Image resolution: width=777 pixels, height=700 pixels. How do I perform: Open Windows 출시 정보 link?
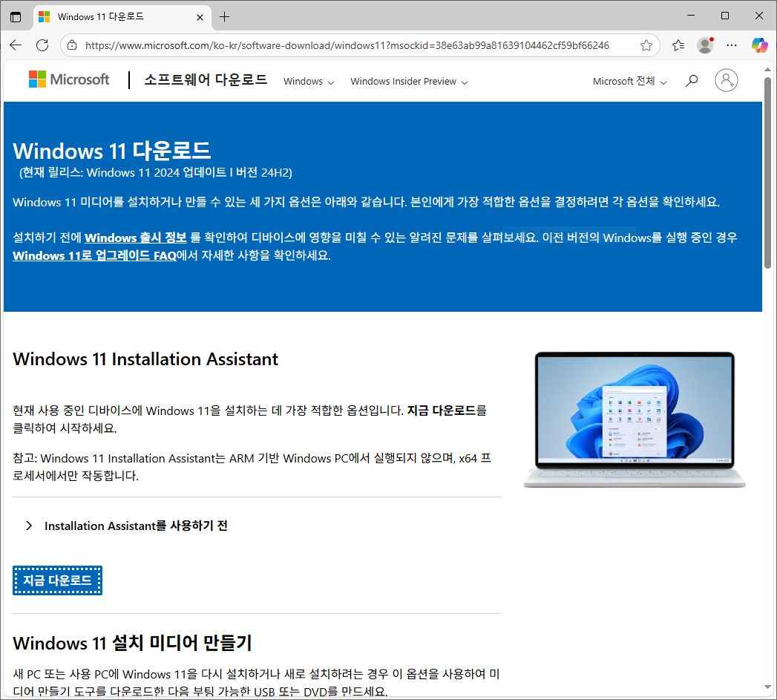click(x=136, y=238)
